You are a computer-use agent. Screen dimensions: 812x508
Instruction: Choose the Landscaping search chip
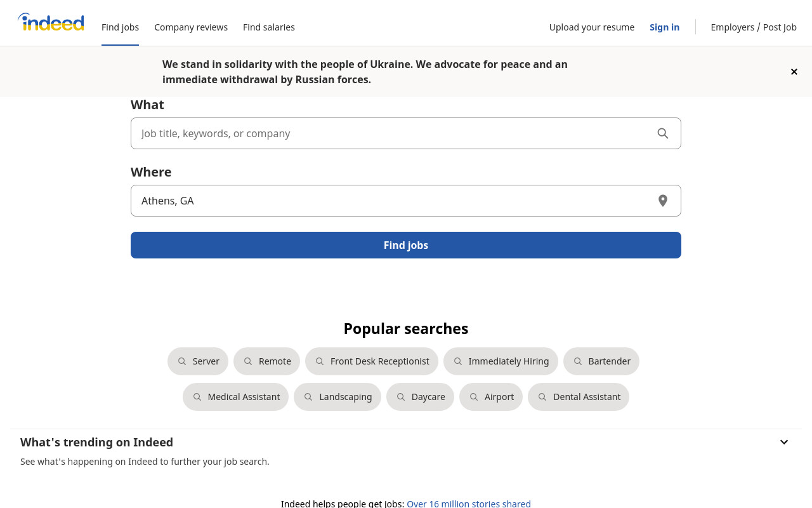pyautogui.click(x=337, y=397)
